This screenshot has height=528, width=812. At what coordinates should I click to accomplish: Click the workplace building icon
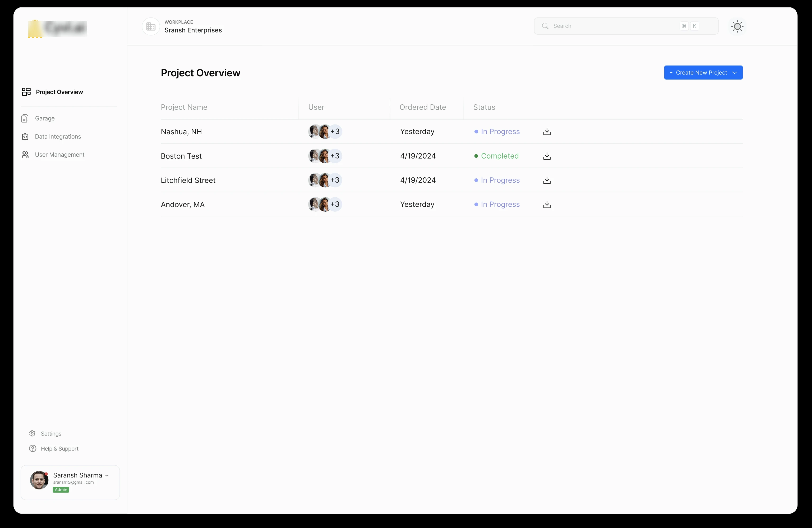point(151,26)
